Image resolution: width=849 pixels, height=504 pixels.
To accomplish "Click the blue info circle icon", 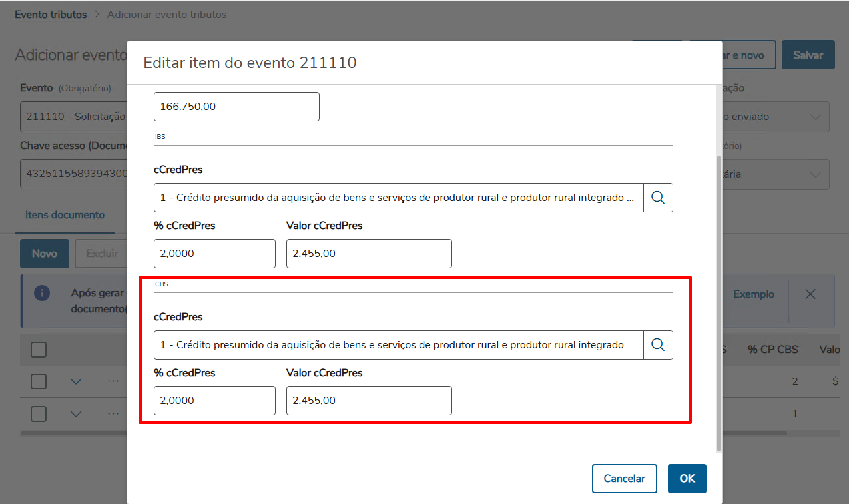I will tap(42, 294).
